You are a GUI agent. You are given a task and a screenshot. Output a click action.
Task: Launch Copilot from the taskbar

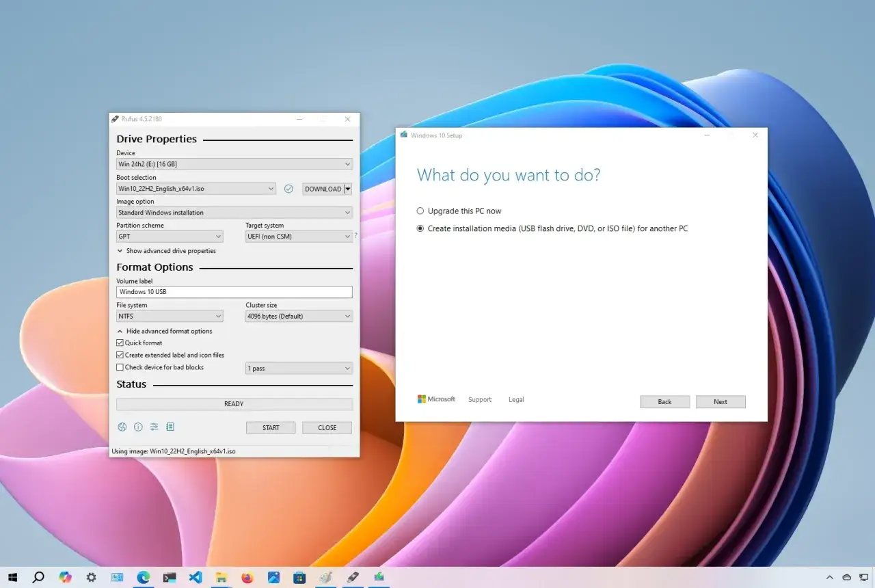65,577
